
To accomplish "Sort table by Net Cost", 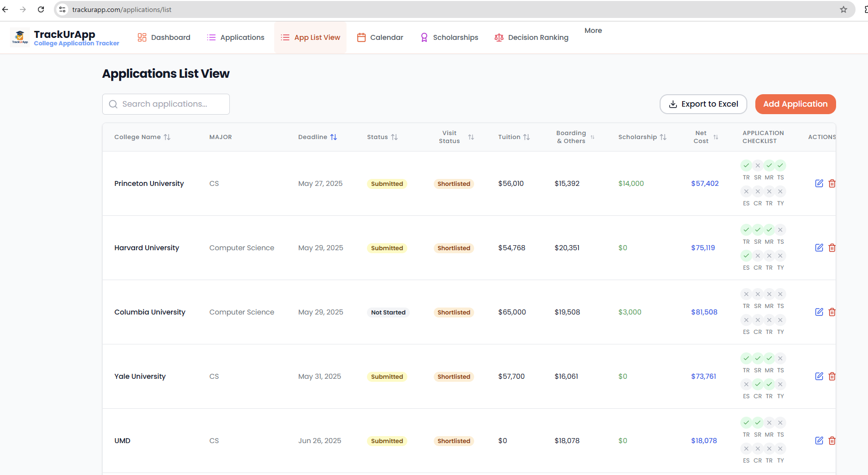I will pos(705,137).
